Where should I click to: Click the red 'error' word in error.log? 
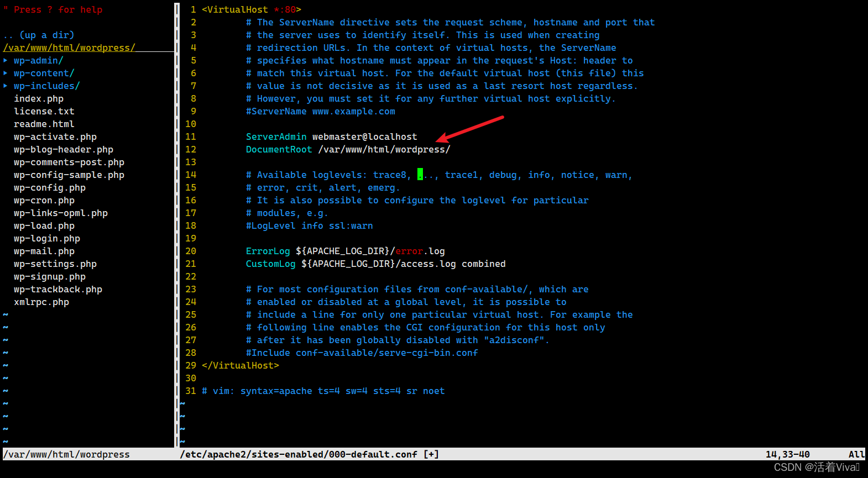(409, 251)
